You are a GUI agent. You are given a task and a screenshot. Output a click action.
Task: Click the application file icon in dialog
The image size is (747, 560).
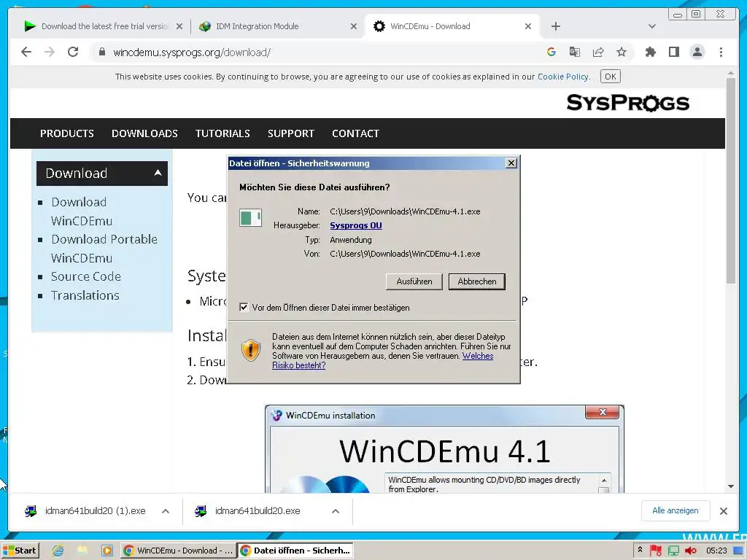[x=251, y=218]
